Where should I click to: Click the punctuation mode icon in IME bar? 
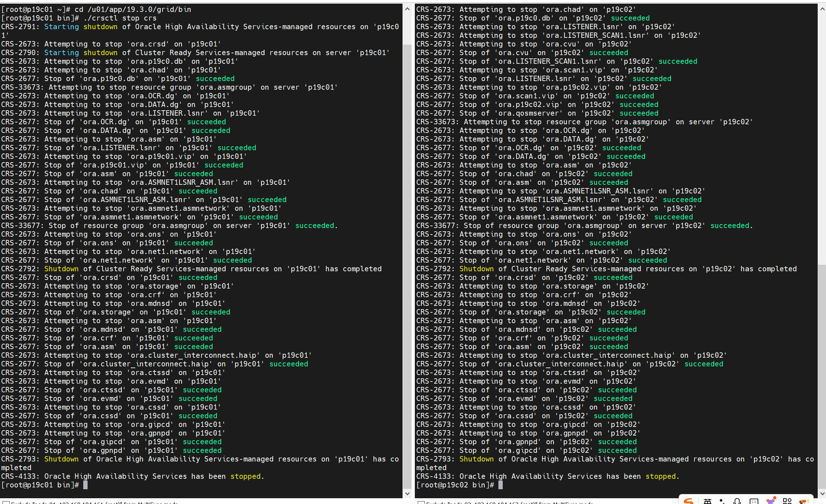[x=722, y=501]
